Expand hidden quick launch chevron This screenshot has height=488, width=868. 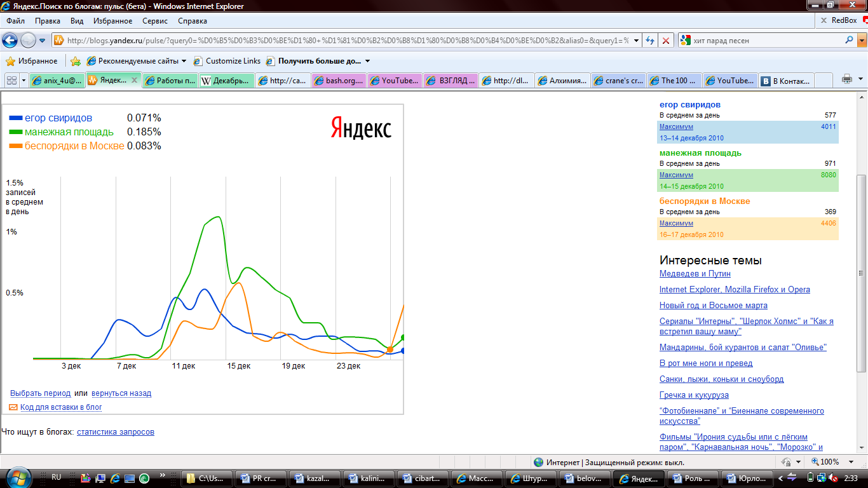163,475
